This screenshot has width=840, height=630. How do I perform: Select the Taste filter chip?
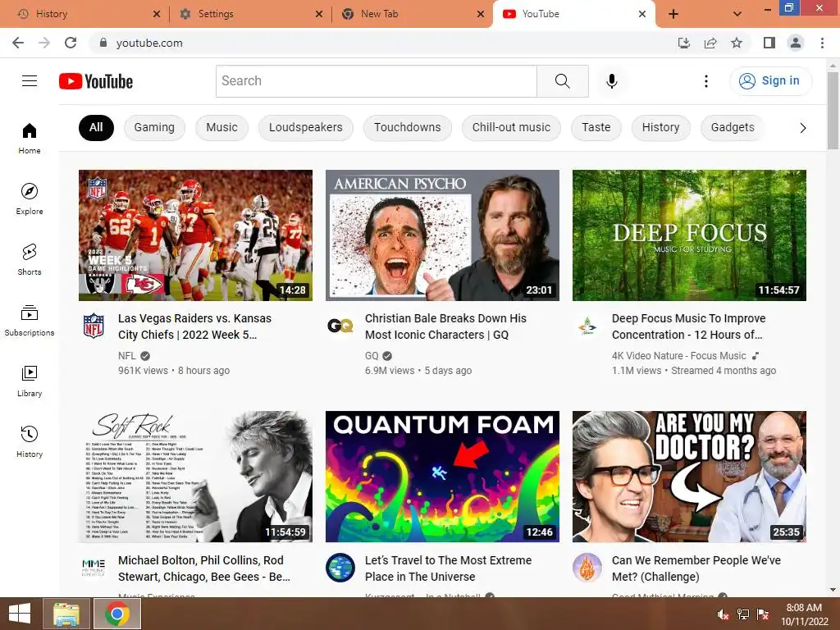pos(596,127)
